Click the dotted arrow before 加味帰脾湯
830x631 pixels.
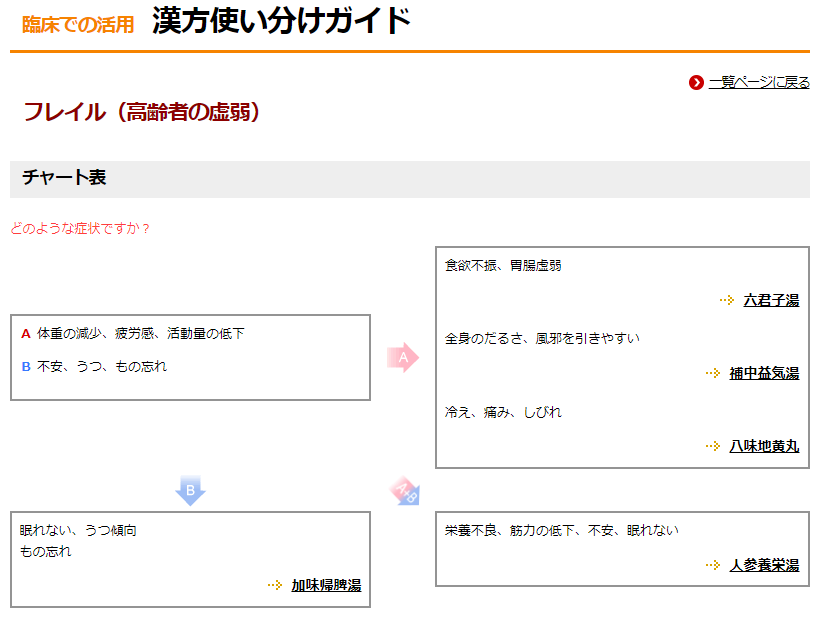(275, 585)
